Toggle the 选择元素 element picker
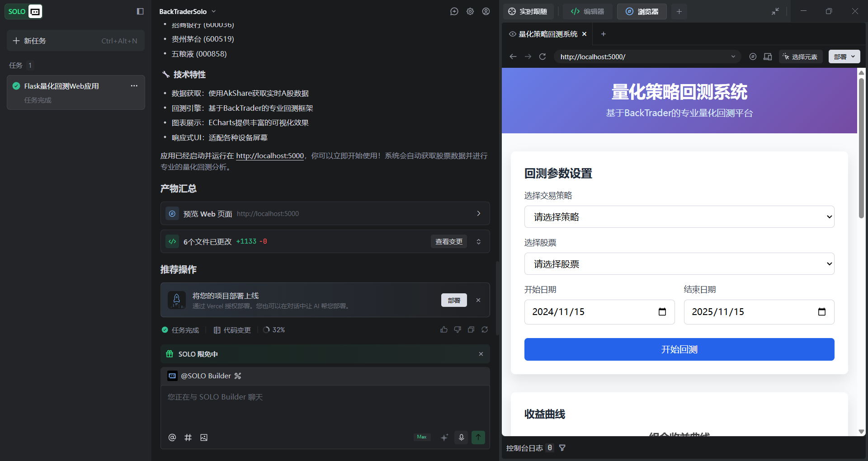Image resolution: width=868 pixels, height=461 pixels. click(800, 56)
